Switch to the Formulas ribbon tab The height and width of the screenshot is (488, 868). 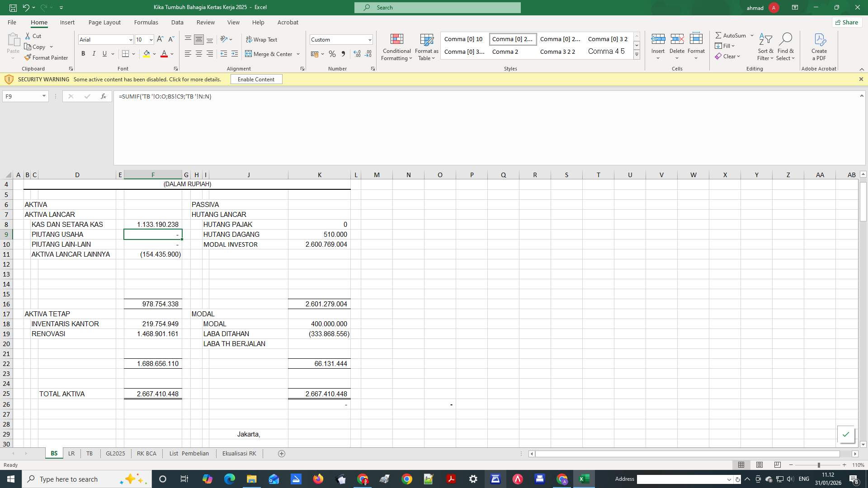[146, 22]
